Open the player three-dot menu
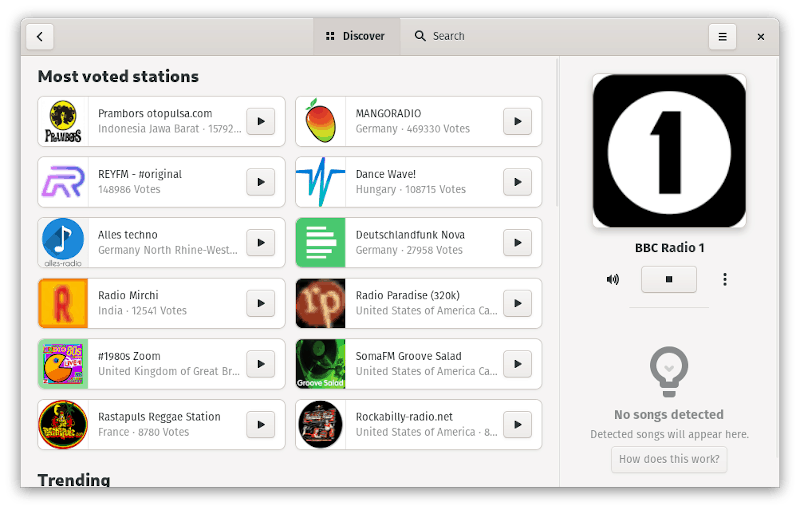The width and height of the screenshot is (800, 510). [724, 279]
